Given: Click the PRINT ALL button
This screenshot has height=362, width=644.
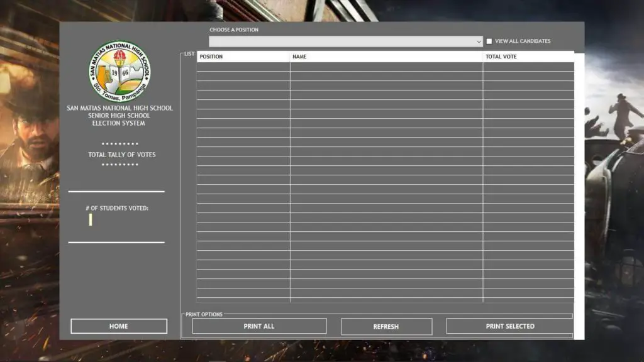Looking at the screenshot, I should coord(259,326).
